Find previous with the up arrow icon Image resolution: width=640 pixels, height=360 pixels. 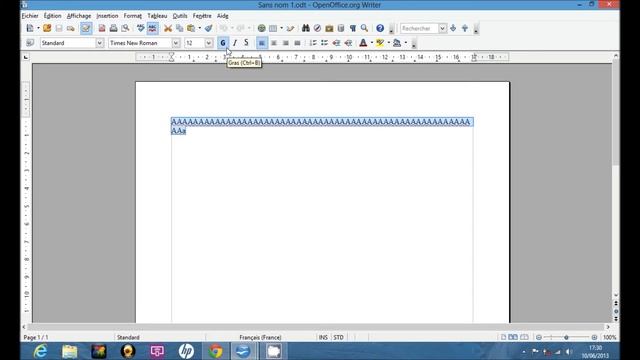[465, 28]
